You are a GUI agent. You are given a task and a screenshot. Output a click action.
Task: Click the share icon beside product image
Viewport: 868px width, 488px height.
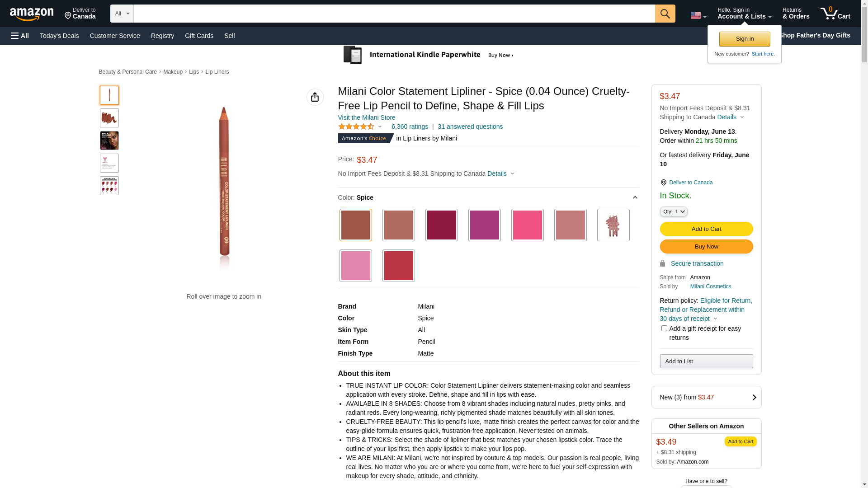pyautogui.click(x=315, y=97)
